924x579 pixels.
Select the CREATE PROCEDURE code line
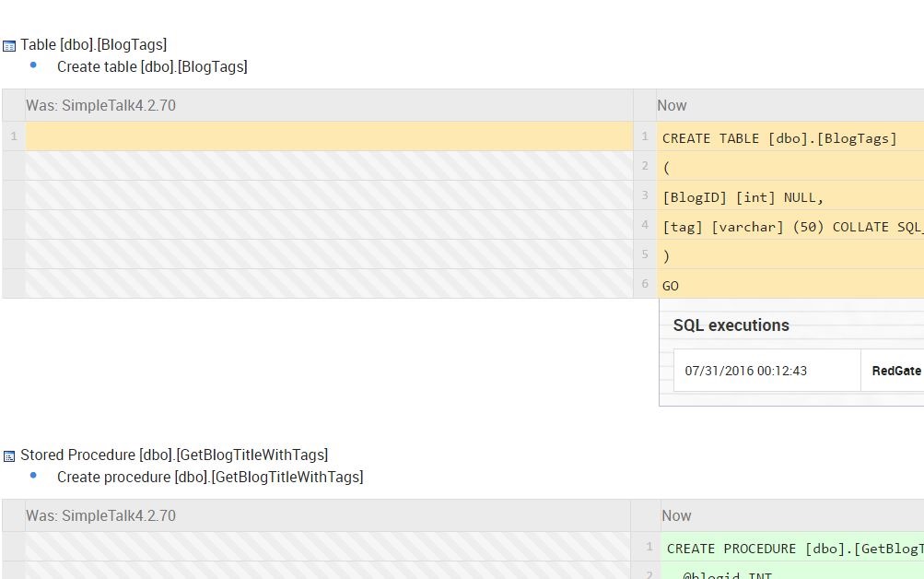point(794,549)
